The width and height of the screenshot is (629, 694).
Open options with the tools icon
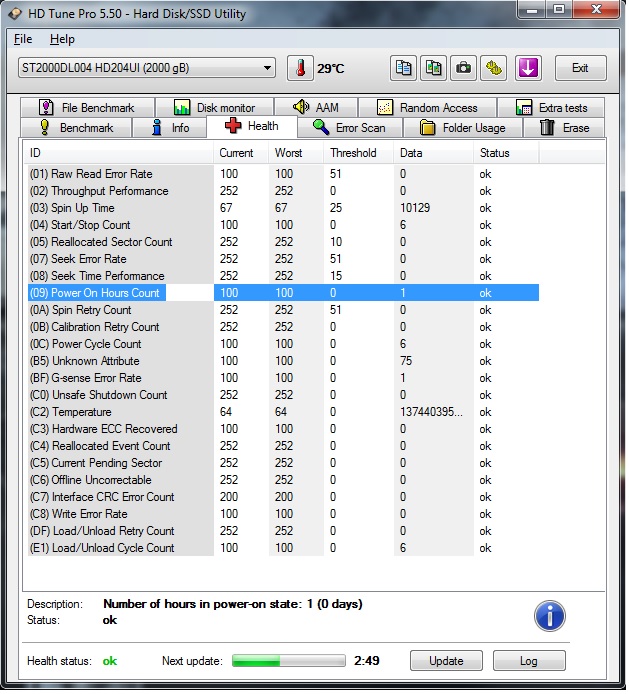click(495, 68)
